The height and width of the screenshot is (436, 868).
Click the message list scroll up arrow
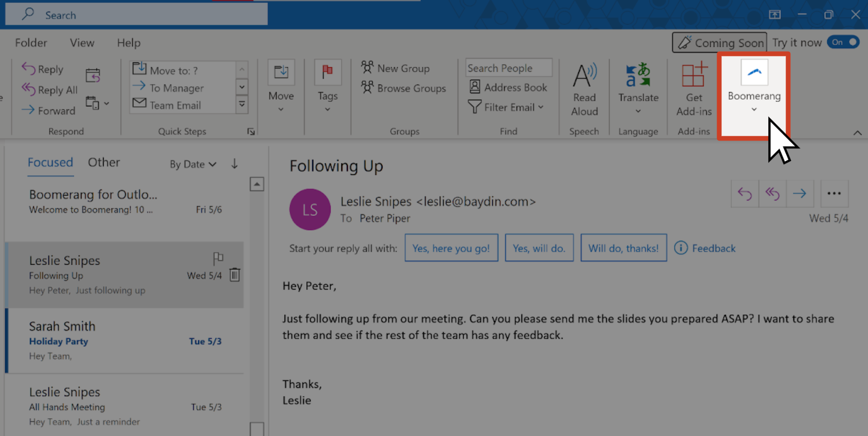257,184
